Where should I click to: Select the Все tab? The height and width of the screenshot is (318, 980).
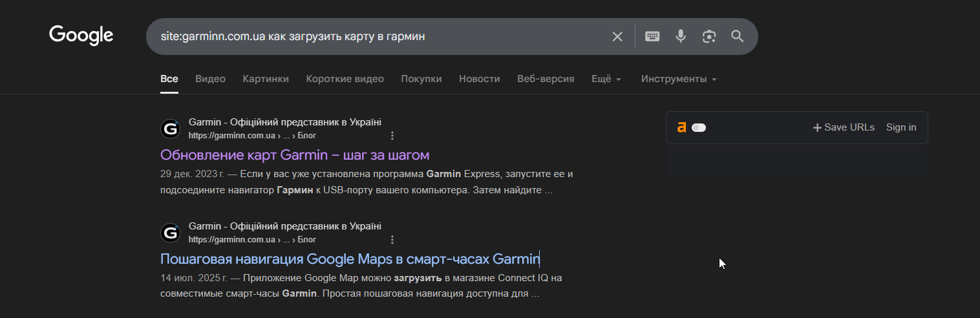pyautogui.click(x=169, y=79)
